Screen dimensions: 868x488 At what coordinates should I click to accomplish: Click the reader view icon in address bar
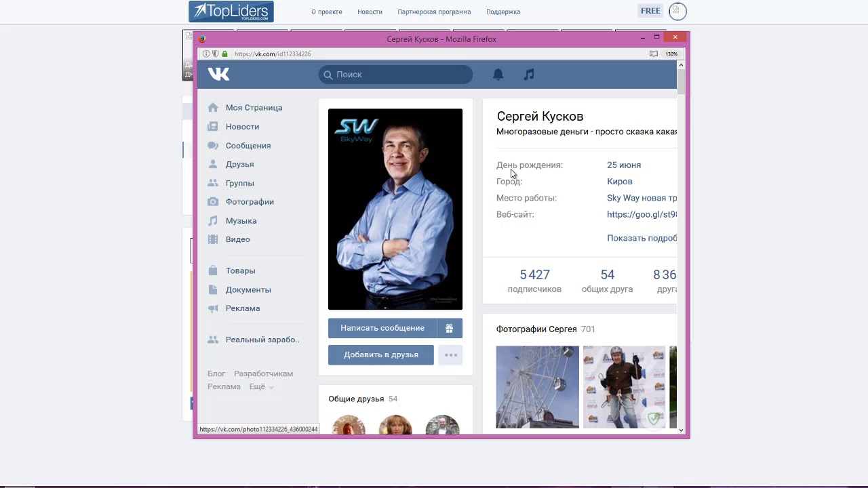[654, 54]
